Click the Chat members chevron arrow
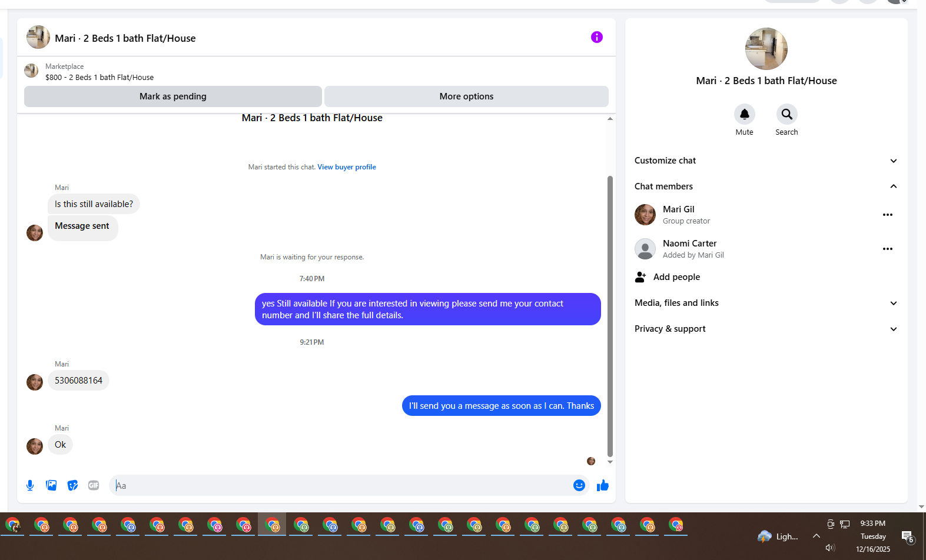The image size is (926, 560). [893, 186]
